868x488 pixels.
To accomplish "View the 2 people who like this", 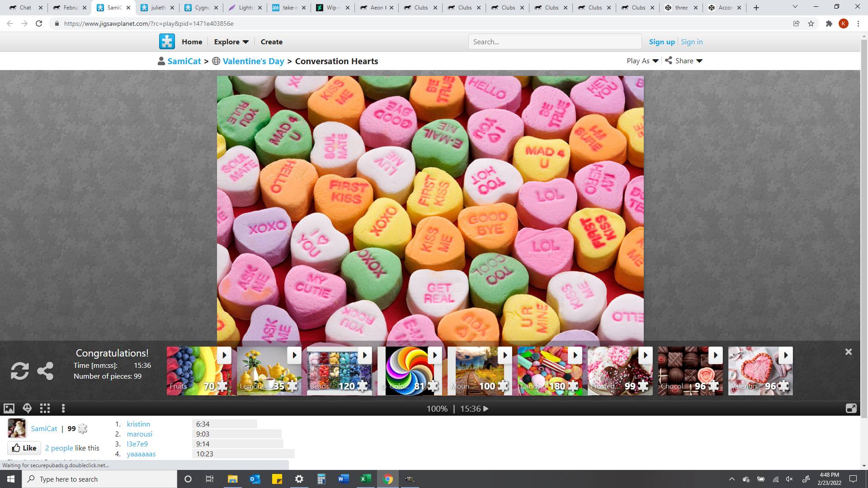I will tap(59, 448).
